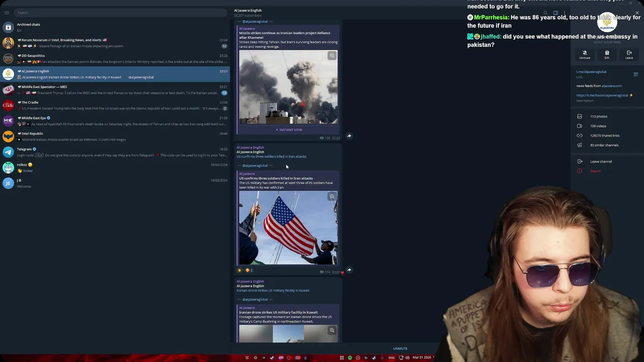Open Archived chats folder
The image size is (644, 362).
[115, 27]
